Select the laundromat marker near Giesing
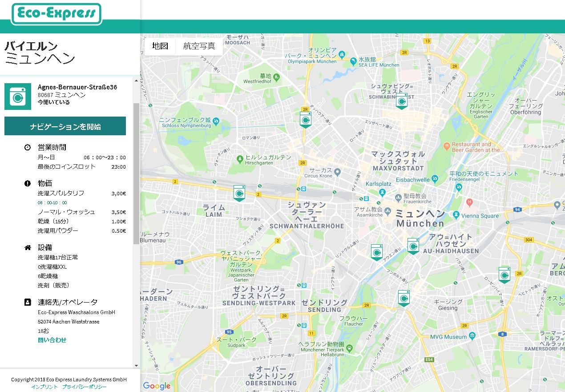The width and height of the screenshot is (565, 392). click(404, 298)
